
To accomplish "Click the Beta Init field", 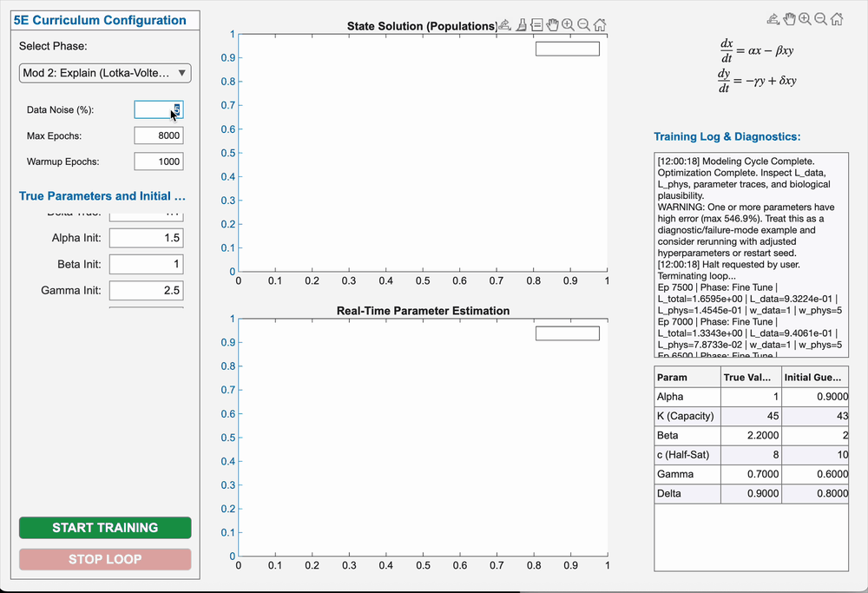I will 146,264.
